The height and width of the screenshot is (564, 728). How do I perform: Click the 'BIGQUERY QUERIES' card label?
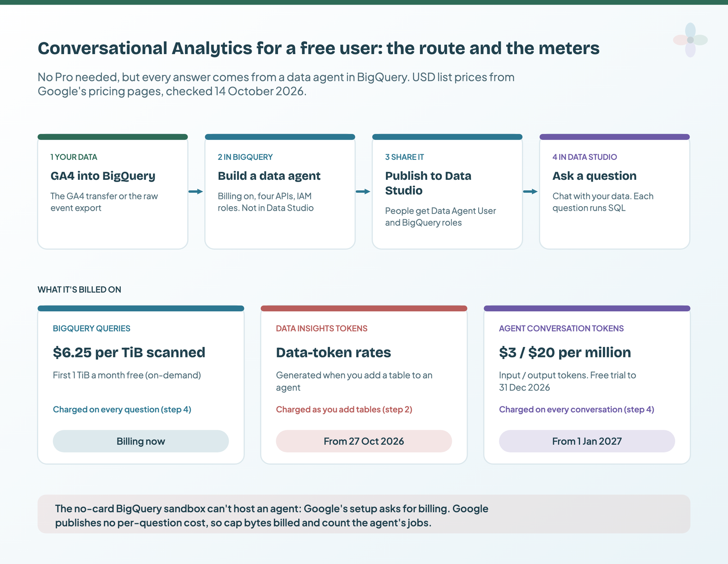tap(91, 329)
